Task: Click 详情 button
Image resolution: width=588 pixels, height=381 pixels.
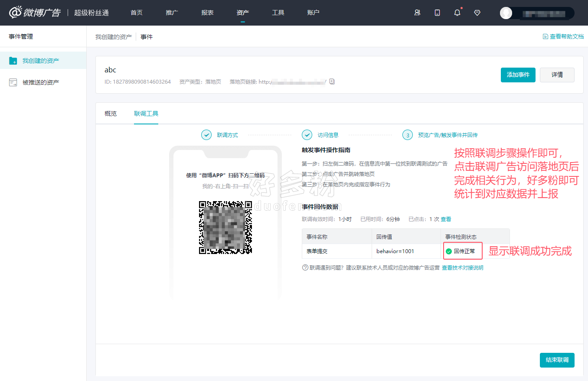Action: click(x=557, y=75)
